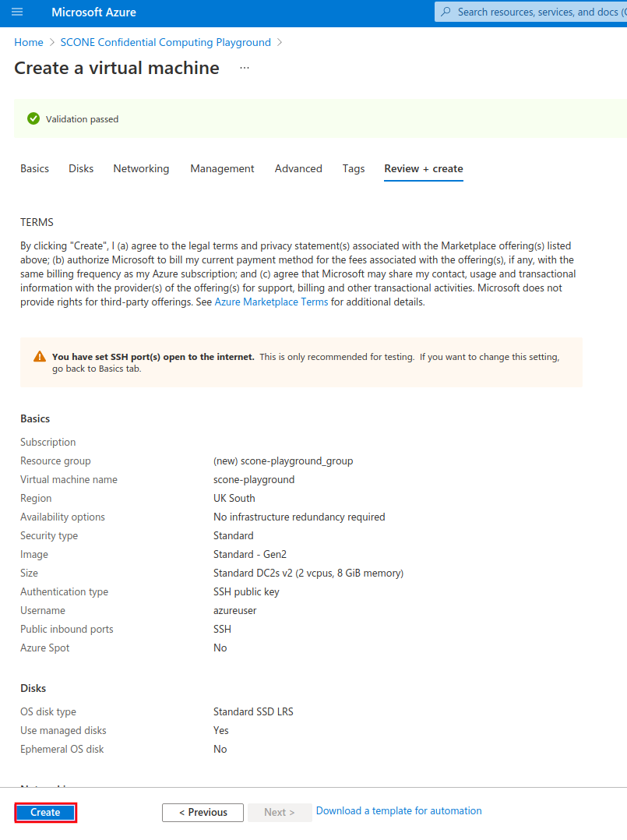Open Azure Marketplace Terms link
The image size is (627, 840).
271,302
